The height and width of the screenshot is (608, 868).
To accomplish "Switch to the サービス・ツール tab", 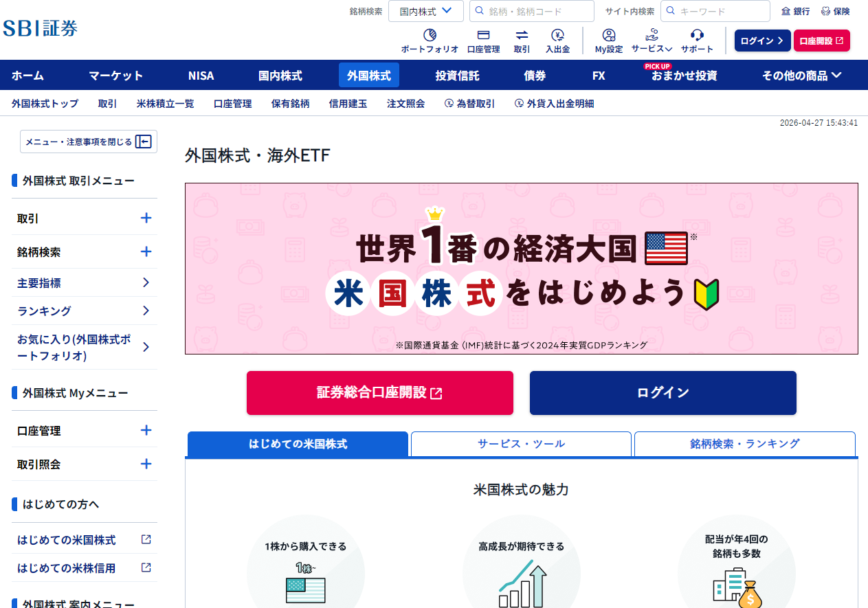I will click(520, 444).
